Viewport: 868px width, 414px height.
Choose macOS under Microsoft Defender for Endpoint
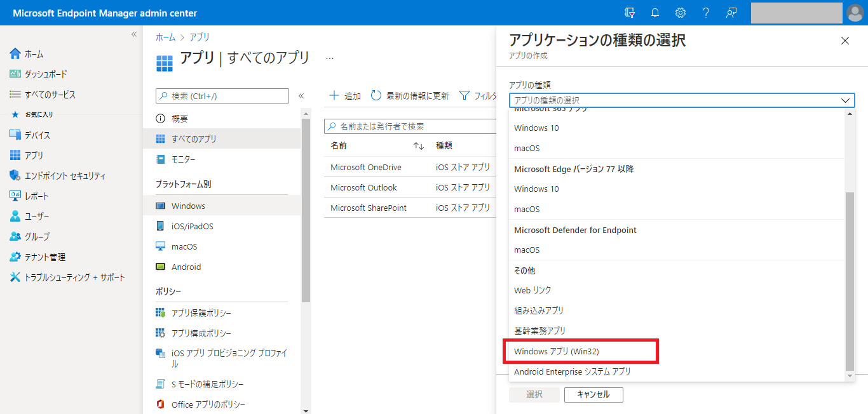click(677, 250)
